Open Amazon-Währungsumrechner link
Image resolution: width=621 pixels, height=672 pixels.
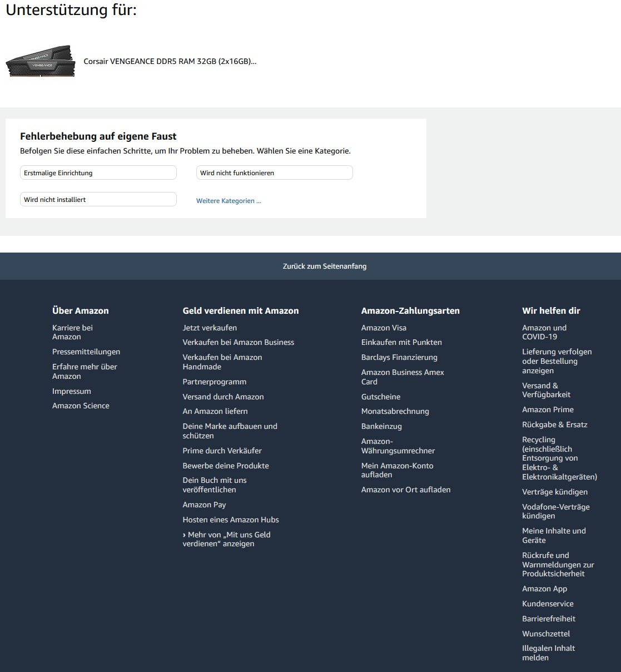398,446
